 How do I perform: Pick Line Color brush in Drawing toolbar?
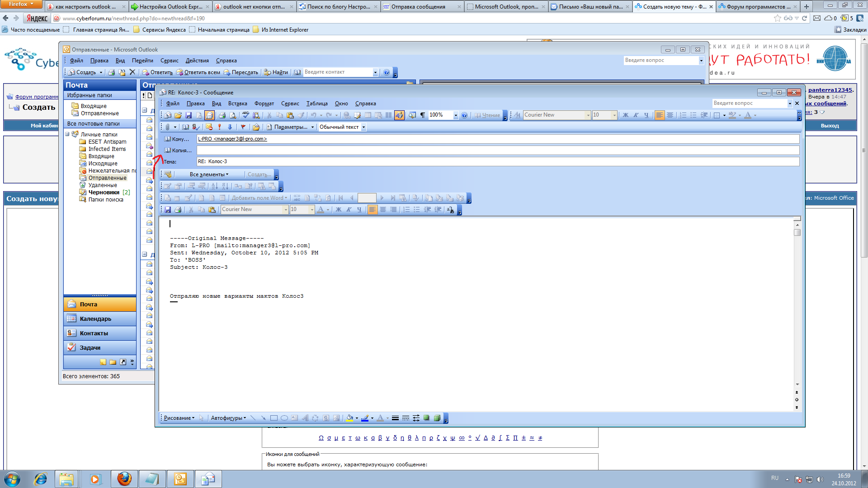(365, 418)
